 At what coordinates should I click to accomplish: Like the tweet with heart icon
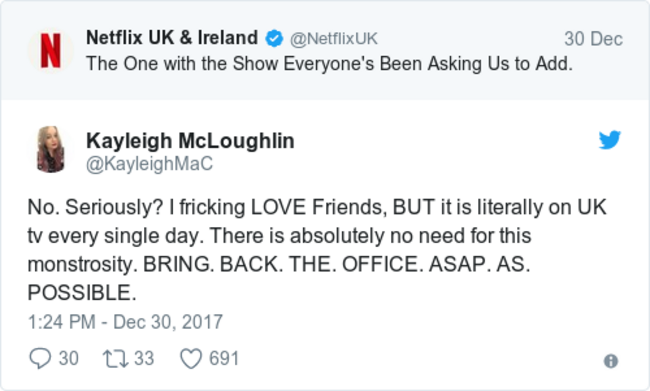point(191,359)
